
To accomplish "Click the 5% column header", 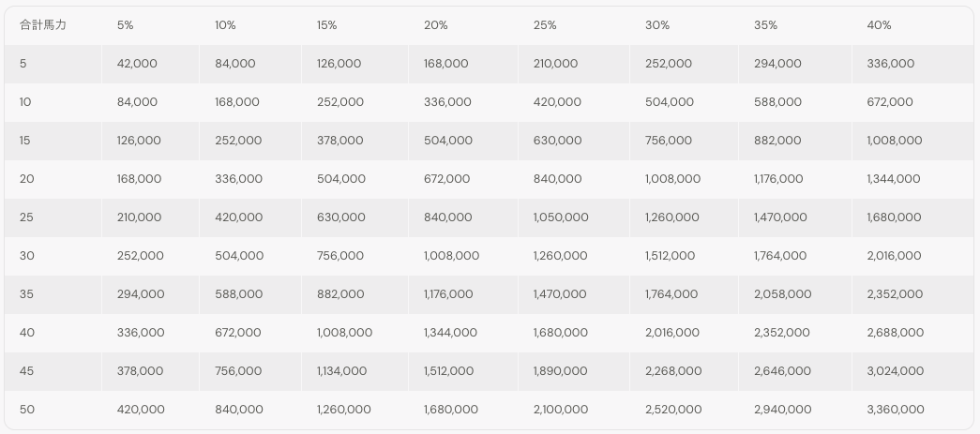I will point(126,25).
